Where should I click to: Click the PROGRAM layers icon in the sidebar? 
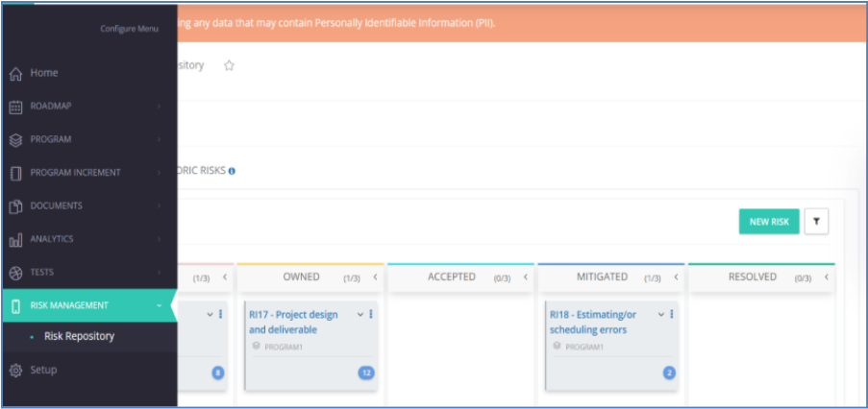[16, 140]
